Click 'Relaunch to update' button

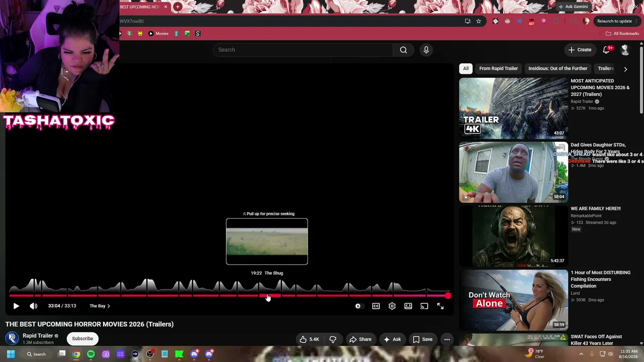[616, 21]
